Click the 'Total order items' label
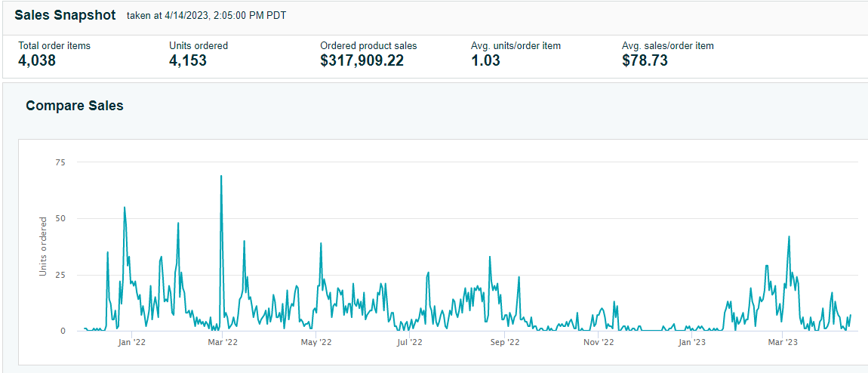 tap(54, 46)
